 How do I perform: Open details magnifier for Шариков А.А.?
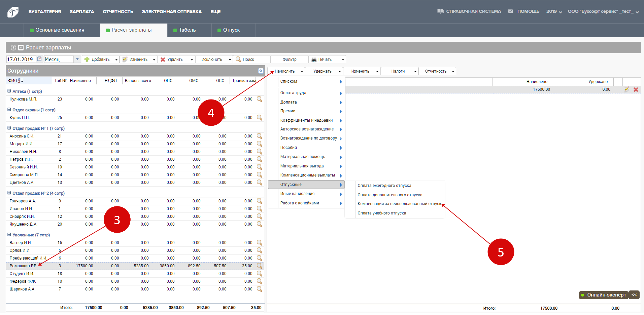click(x=260, y=289)
